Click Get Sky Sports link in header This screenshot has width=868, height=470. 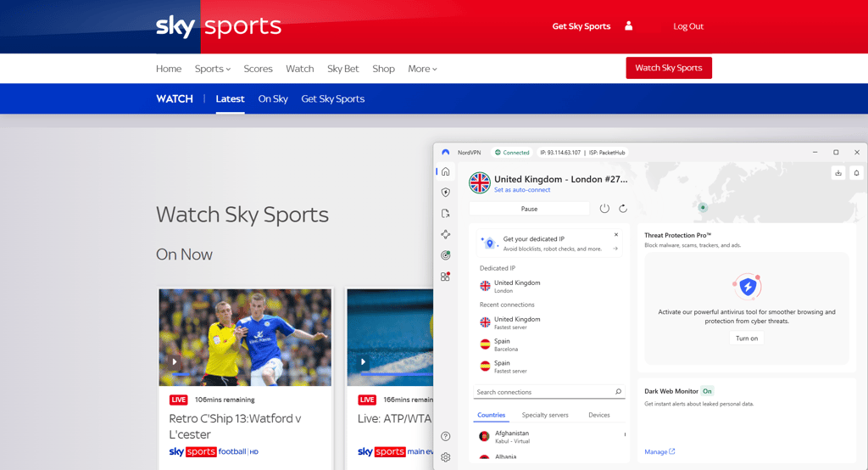(581, 26)
